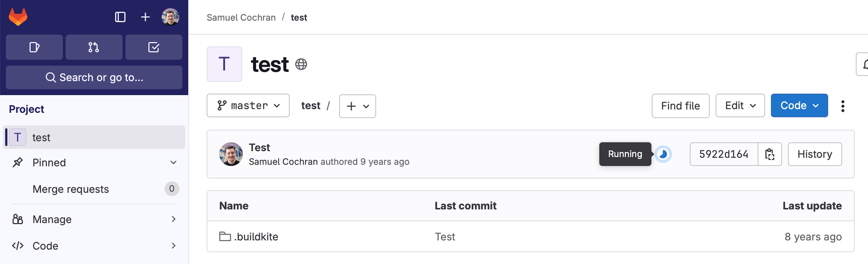The height and width of the screenshot is (264, 868).
Task: Open the Issues icon in the sidebar
Action: click(34, 47)
